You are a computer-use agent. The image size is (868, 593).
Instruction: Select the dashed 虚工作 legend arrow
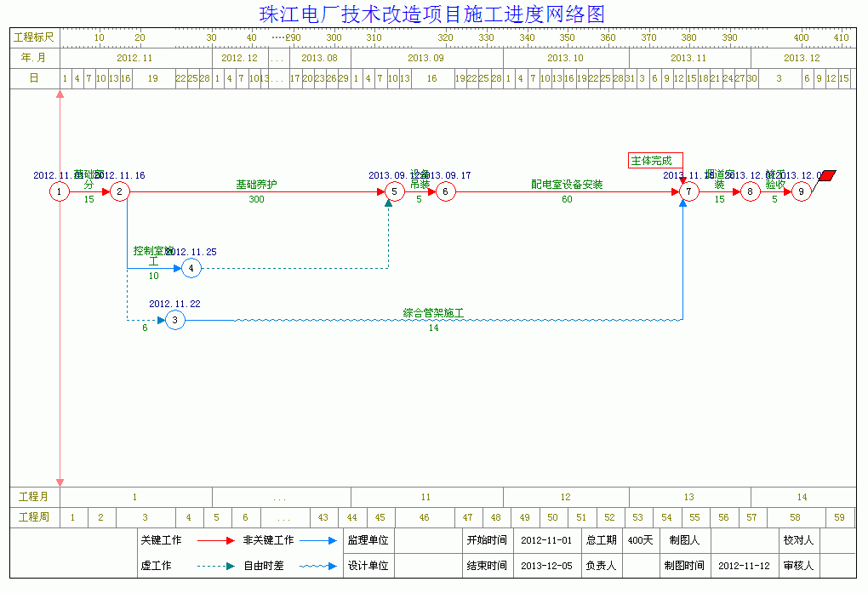coord(216,566)
